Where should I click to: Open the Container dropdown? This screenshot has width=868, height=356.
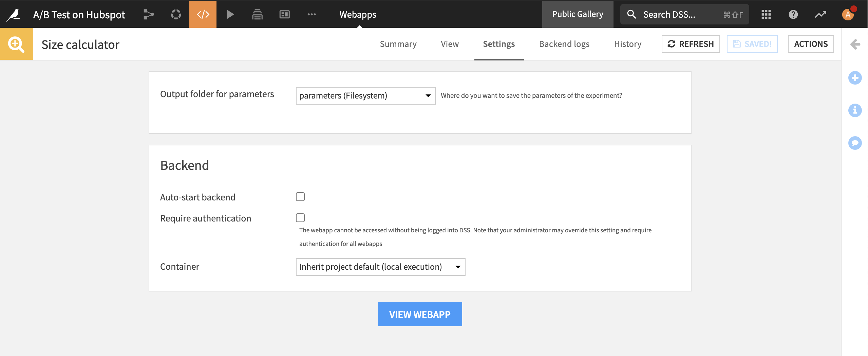[x=380, y=267]
